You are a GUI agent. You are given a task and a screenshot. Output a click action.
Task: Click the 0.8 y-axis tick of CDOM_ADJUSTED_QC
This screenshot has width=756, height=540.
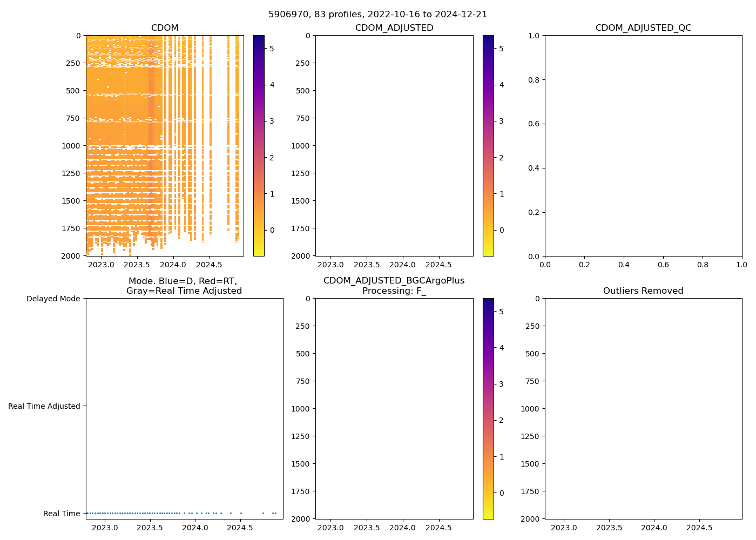(535, 80)
